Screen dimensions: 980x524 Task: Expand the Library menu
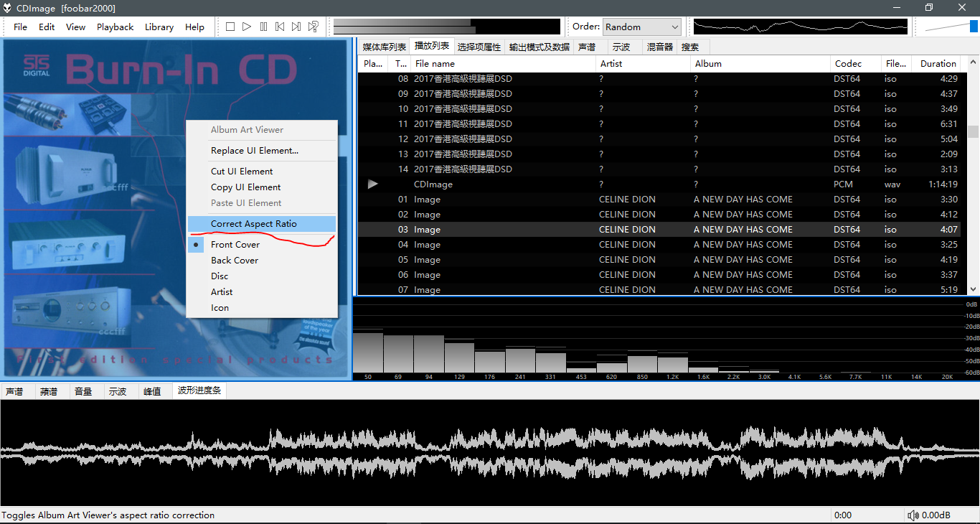click(x=159, y=27)
